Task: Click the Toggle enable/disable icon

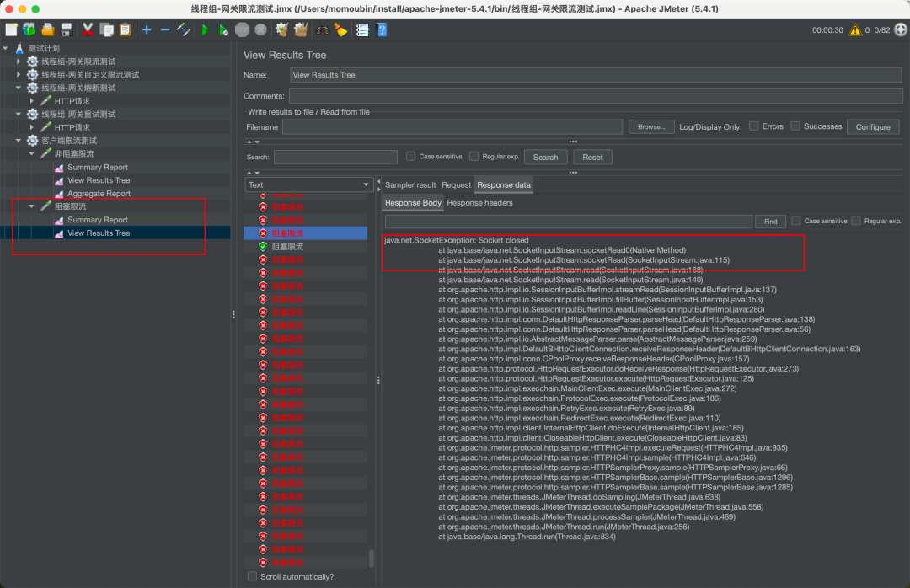Action: coord(184,29)
